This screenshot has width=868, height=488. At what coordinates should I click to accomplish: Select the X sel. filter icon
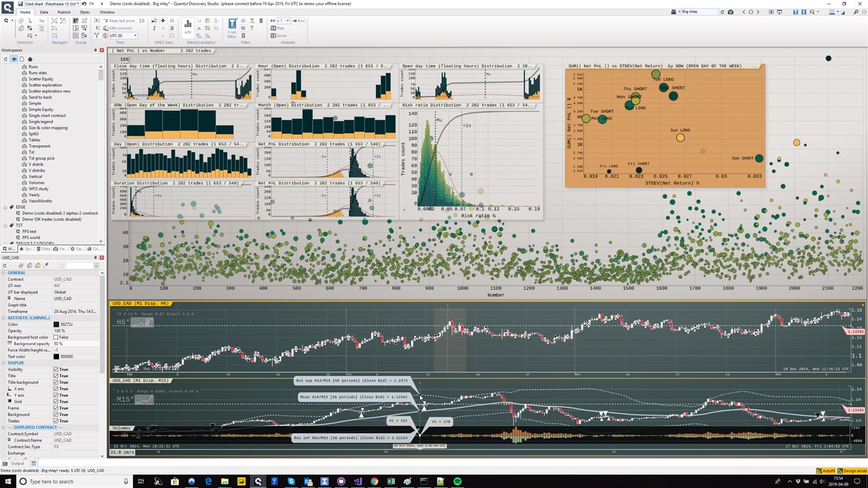(x=232, y=23)
